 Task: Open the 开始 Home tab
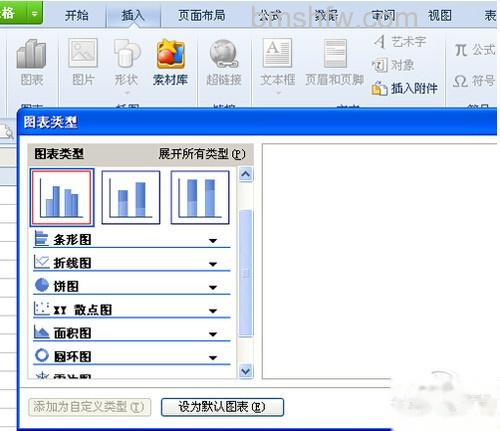(77, 15)
